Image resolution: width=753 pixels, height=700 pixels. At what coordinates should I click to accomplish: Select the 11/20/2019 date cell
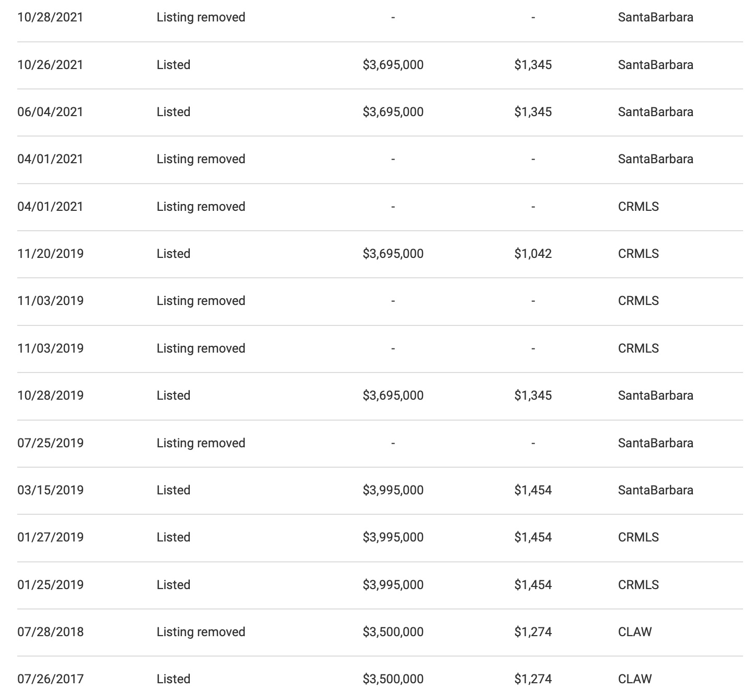tap(50, 254)
